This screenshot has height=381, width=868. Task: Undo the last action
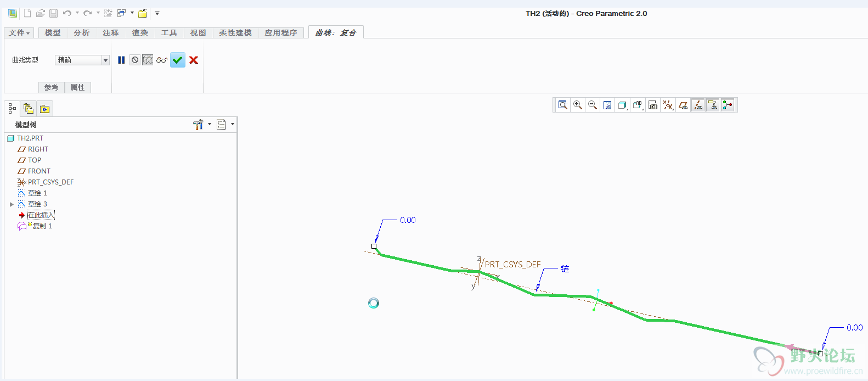[x=67, y=13]
